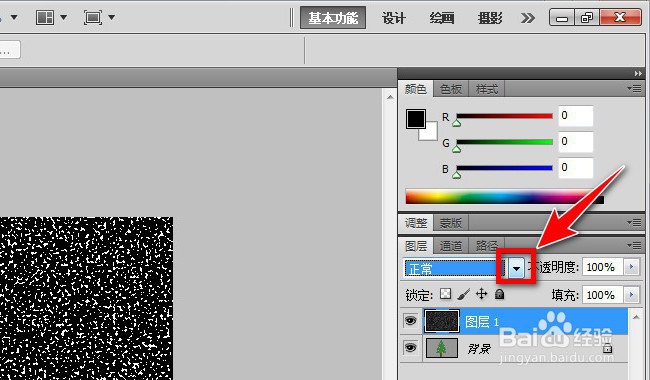
Task: Switch to the 路径 tab
Action: [x=486, y=246]
